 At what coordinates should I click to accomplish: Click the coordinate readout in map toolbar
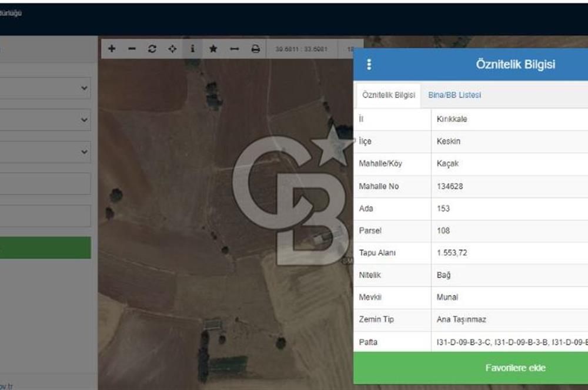pos(302,49)
